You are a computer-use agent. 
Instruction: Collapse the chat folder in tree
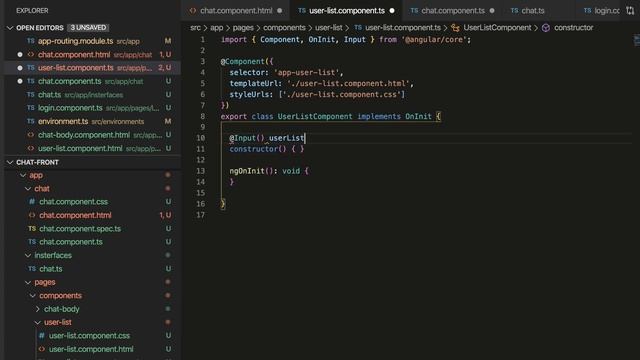pyautogui.click(x=28, y=189)
